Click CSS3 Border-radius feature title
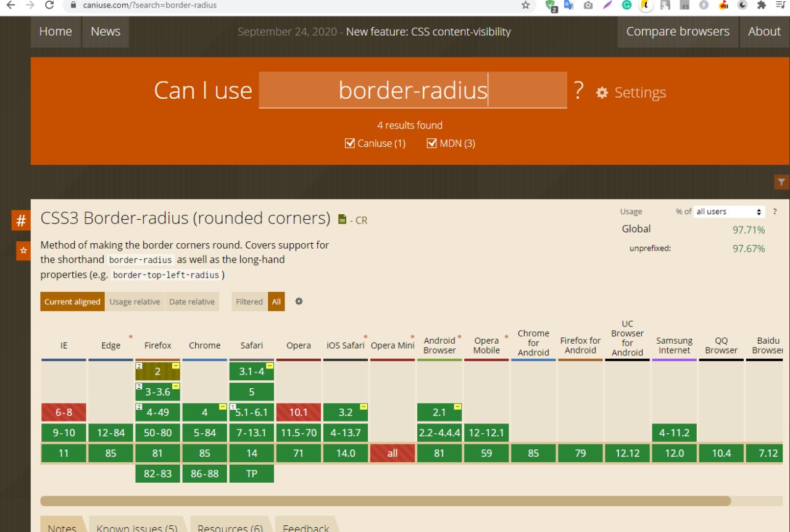This screenshot has height=532, width=790. [186, 218]
